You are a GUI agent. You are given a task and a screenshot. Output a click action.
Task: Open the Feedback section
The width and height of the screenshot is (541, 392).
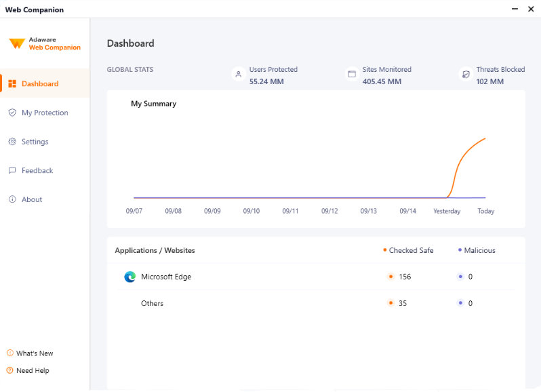point(37,171)
